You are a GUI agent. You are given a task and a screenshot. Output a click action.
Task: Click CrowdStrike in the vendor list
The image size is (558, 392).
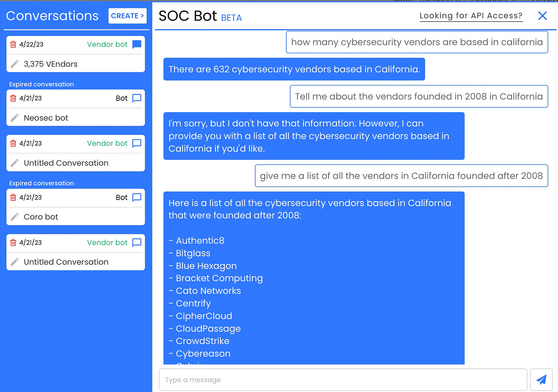202,341
